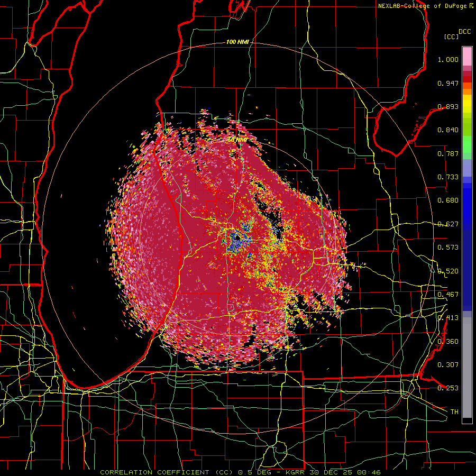Click the 0.787 legend value
The width and height of the screenshot is (476, 476).
[x=448, y=153]
